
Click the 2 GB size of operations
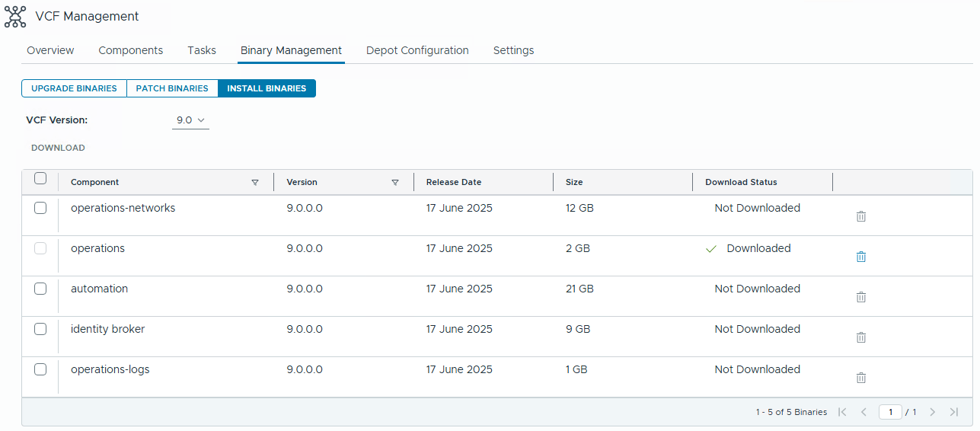pyautogui.click(x=578, y=248)
